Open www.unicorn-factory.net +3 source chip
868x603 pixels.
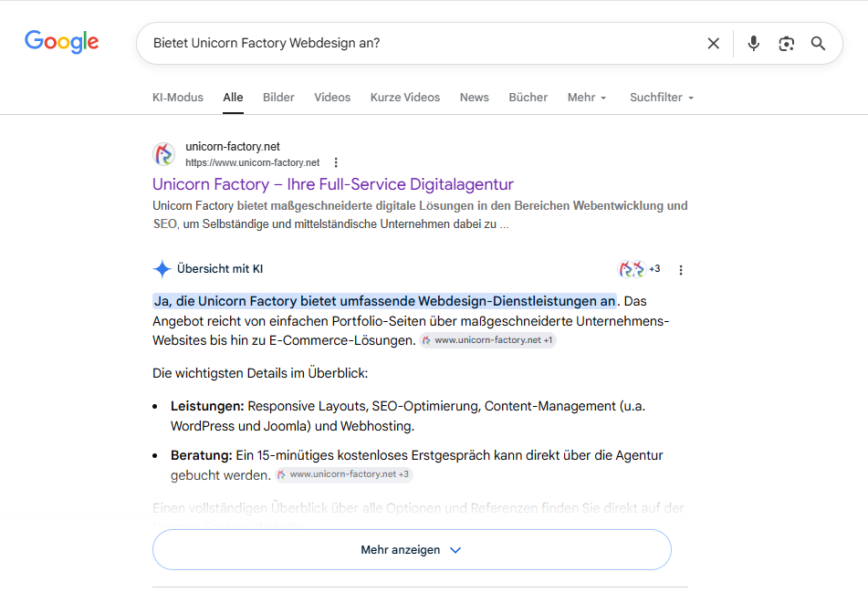tap(344, 474)
